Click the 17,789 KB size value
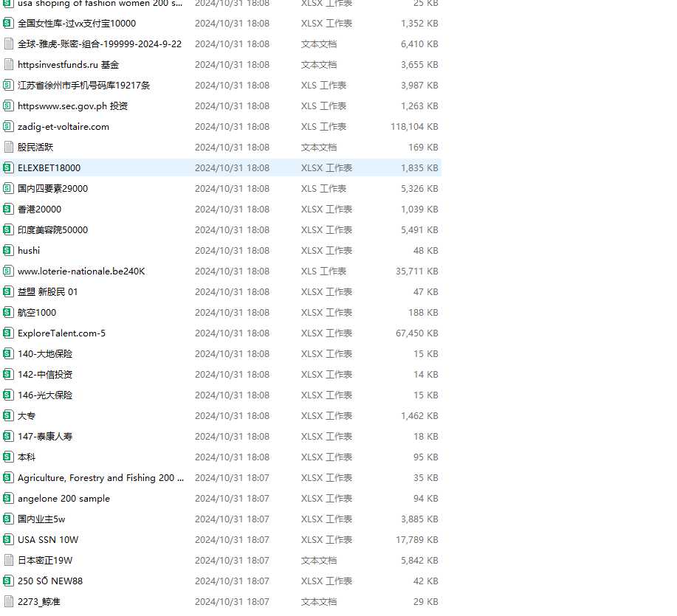 coord(417,540)
